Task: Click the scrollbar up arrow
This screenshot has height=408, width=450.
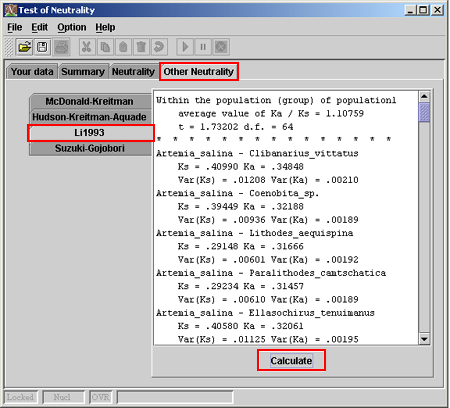Action: (424, 97)
